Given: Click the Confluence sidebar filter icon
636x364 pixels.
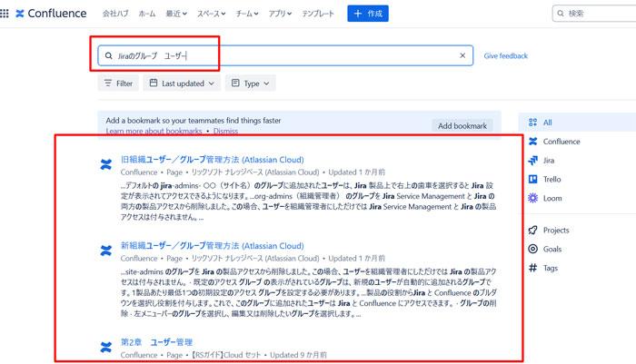Looking at the screenshot, I should tap(533, 142).
